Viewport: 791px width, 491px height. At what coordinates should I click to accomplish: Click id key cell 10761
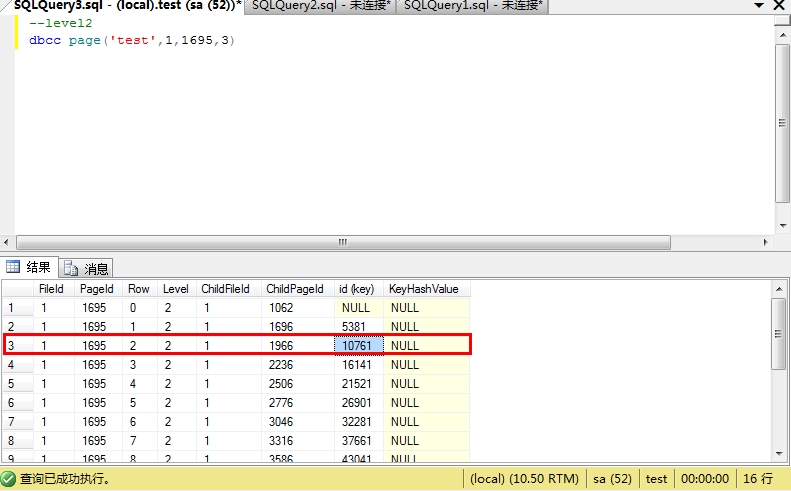click(359, 346)
